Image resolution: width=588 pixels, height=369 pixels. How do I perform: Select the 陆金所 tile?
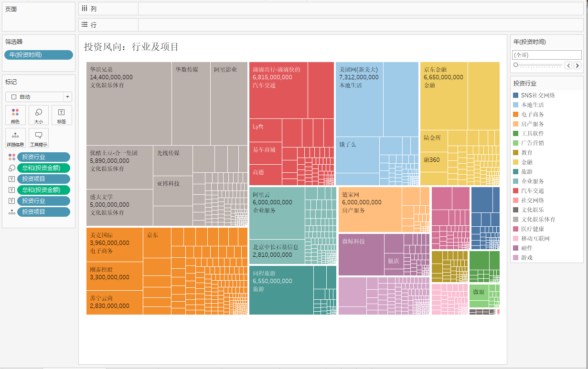(x=434, y=141)
